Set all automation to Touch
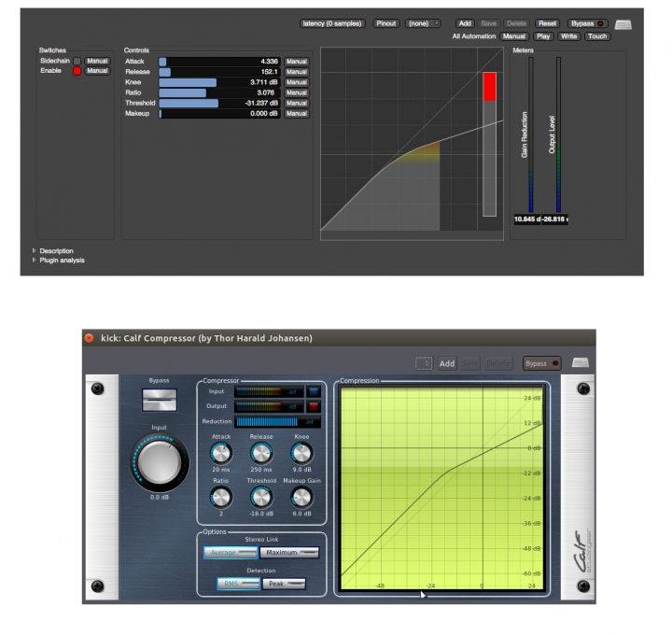The height and width of the screenshot is (635, 672). tap(597, 36)
